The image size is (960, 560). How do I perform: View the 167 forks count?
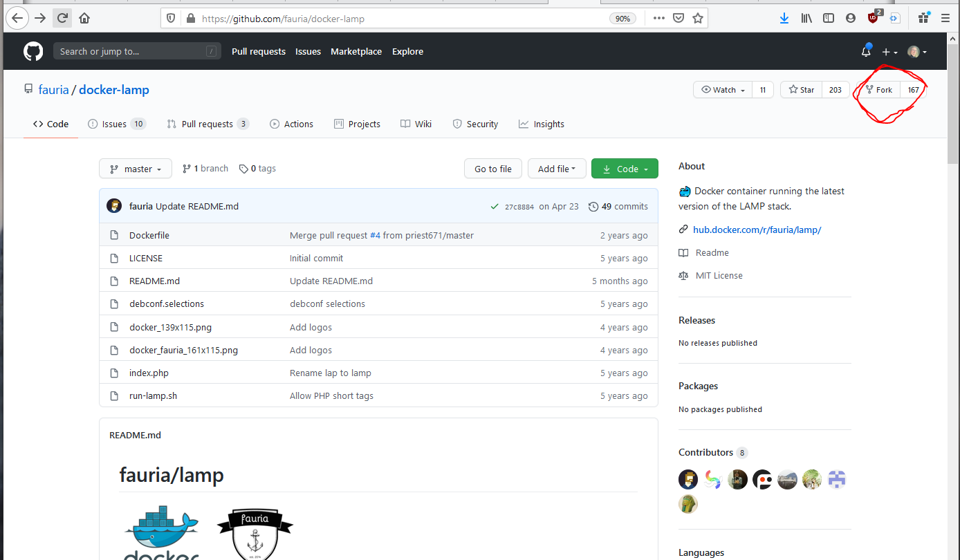tap(913, 90)
